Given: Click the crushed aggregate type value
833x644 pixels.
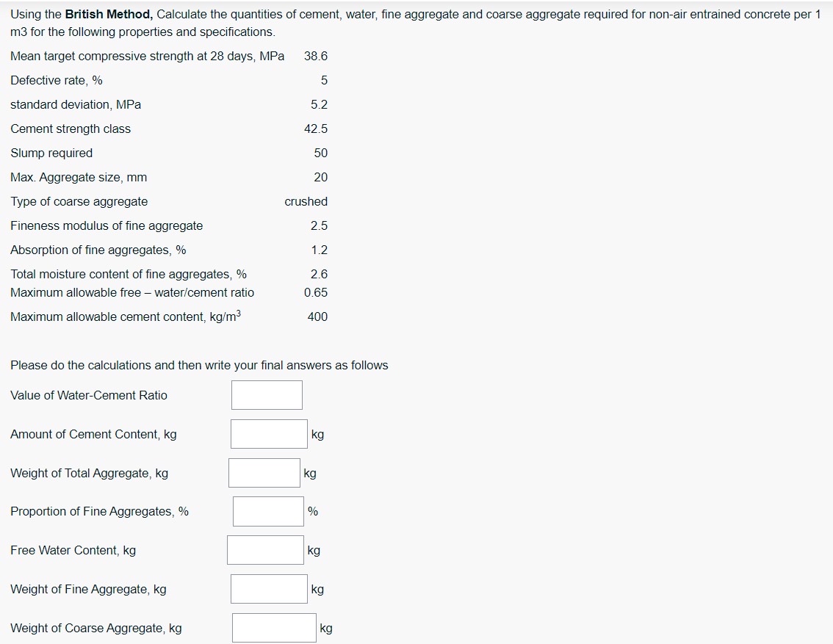Looking at the screenshot, I should [x=306, y=201].
